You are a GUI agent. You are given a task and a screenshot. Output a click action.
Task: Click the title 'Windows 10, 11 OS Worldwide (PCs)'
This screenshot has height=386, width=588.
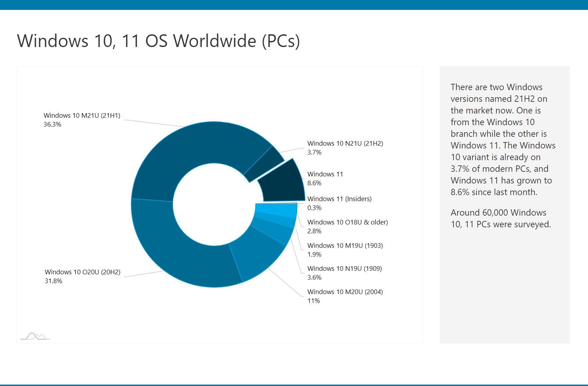158,41
